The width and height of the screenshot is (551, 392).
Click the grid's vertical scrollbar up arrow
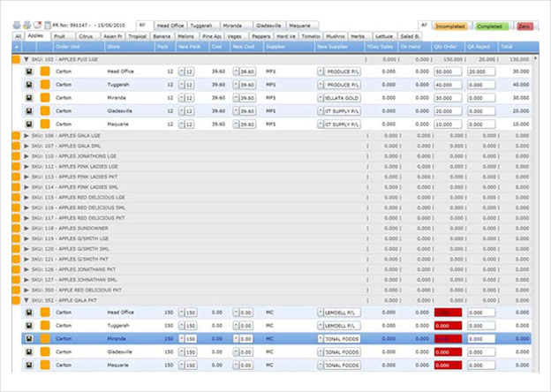(x=535, y=58)
